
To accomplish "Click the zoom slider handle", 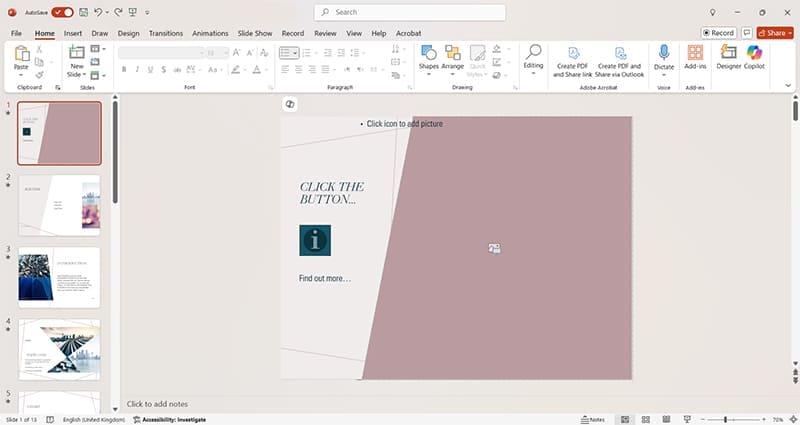I will (724, 419).
